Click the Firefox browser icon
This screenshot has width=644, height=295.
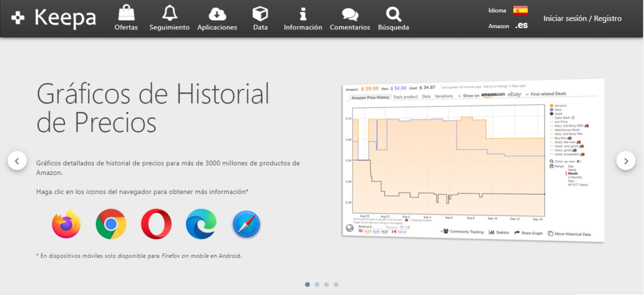[x=66, y=224]
